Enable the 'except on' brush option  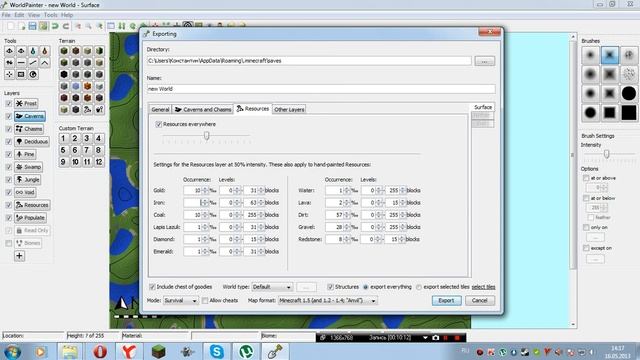(x=586, y=248)
